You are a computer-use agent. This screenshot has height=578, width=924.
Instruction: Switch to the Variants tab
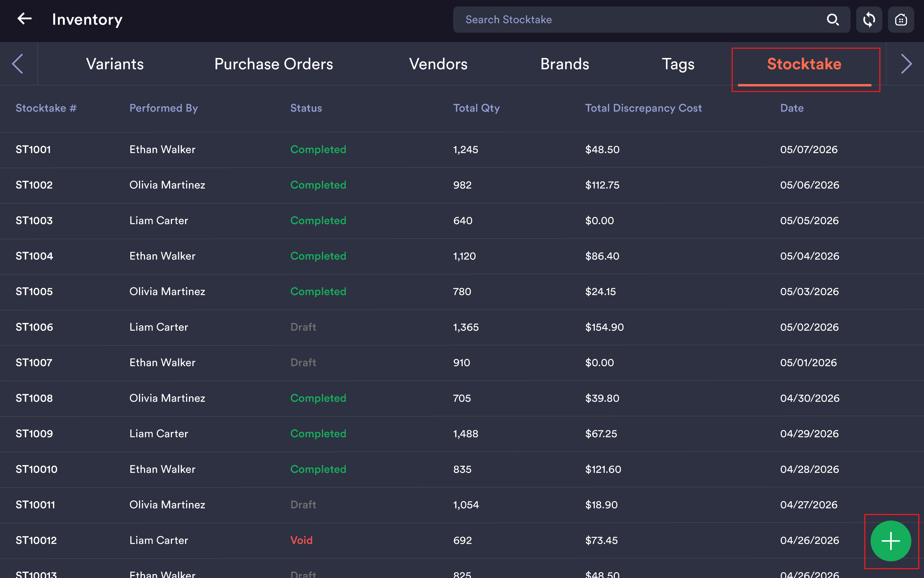(114, 64)
